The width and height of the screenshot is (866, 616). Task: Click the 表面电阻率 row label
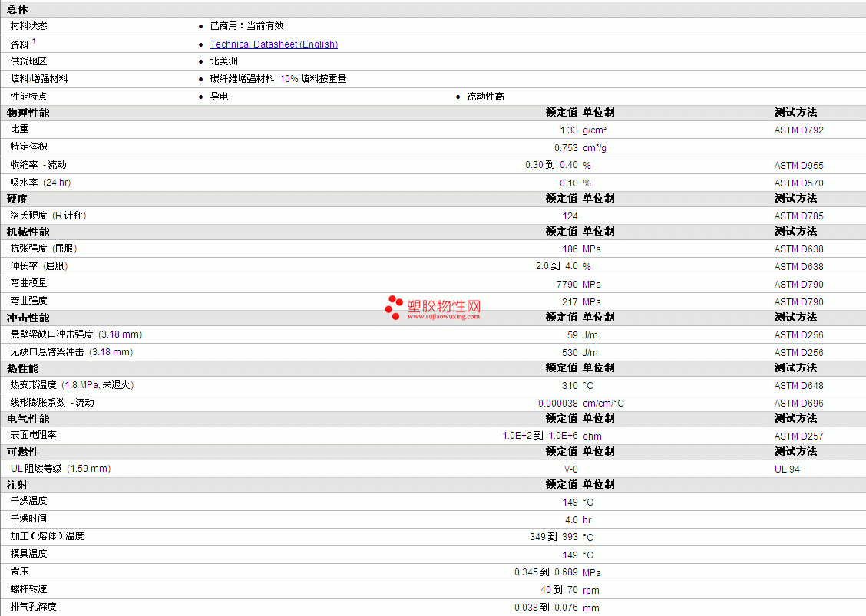[x=33, y=435]
